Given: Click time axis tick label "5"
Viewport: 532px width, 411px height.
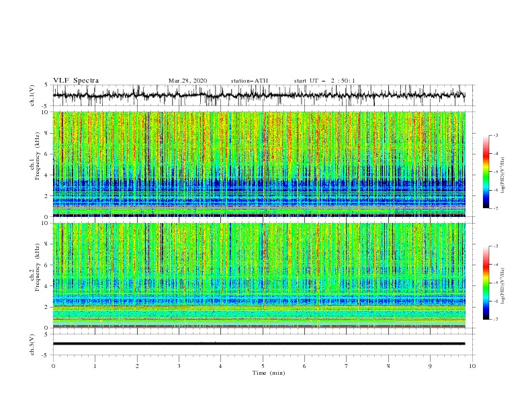Looking at the screenshot, I should (x=263, y=366).
